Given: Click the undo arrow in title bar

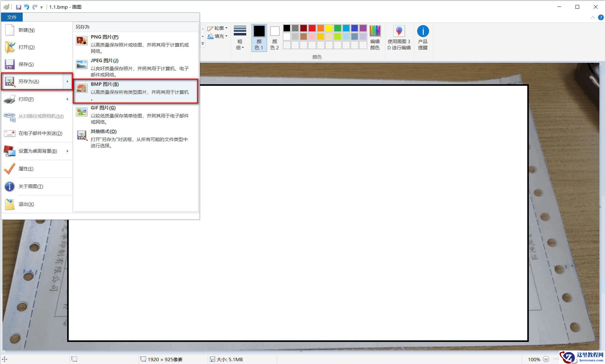Looking at the screenshot, I should click(27, 7).
